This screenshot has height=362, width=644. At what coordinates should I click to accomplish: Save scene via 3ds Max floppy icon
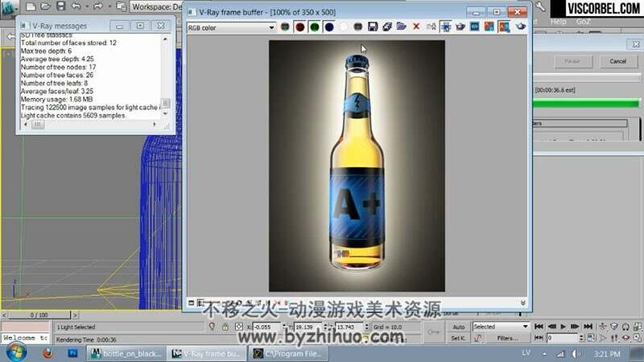point(60,6)
